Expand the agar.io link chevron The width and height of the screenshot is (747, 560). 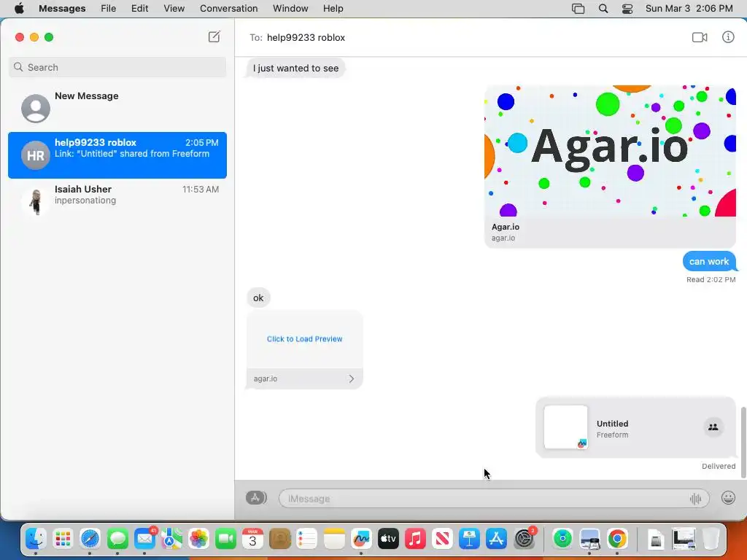pos(351,378)
